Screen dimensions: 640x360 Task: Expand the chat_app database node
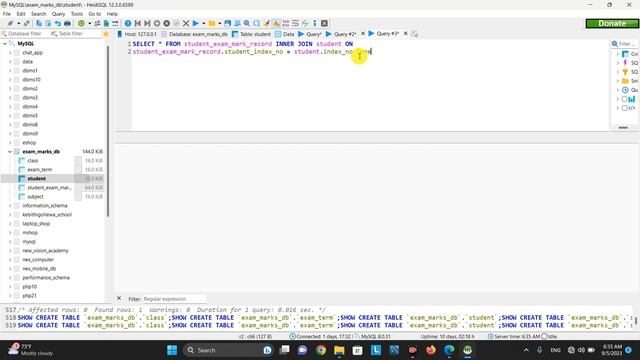[10, 53]
